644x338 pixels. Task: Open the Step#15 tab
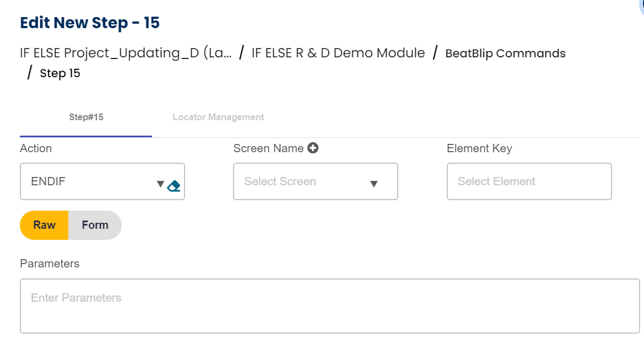86,117
